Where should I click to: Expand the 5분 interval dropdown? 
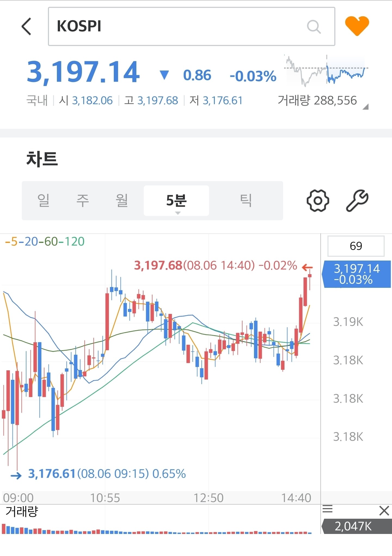point(176,201)
